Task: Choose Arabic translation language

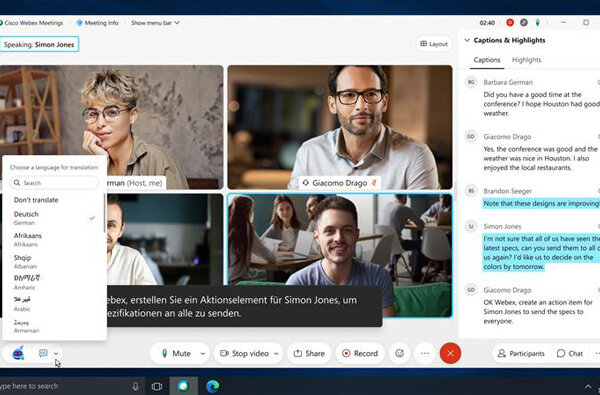Action: pos(54,304)
